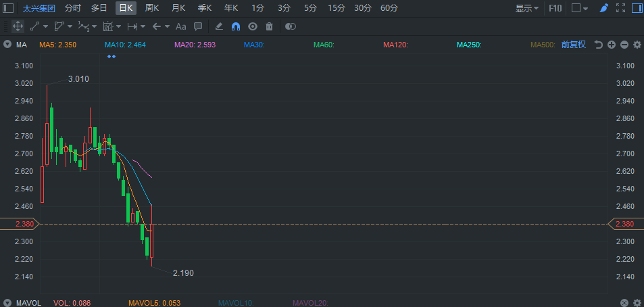Viewport: 644px width, 307px height.
Task: Click the 太兴集团 stock name link
Action: click(x=39, y=8)
